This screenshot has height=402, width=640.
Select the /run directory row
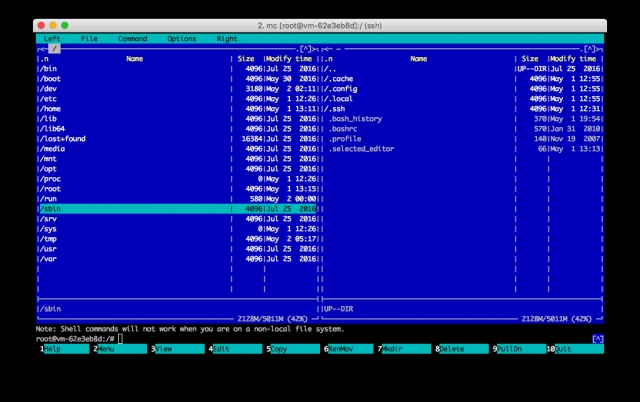(x=178, y=199)
